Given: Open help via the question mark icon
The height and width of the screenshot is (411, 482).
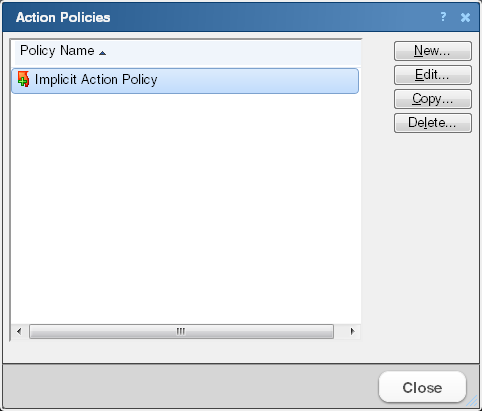Looking at the screenshot, I should (443, 17).
